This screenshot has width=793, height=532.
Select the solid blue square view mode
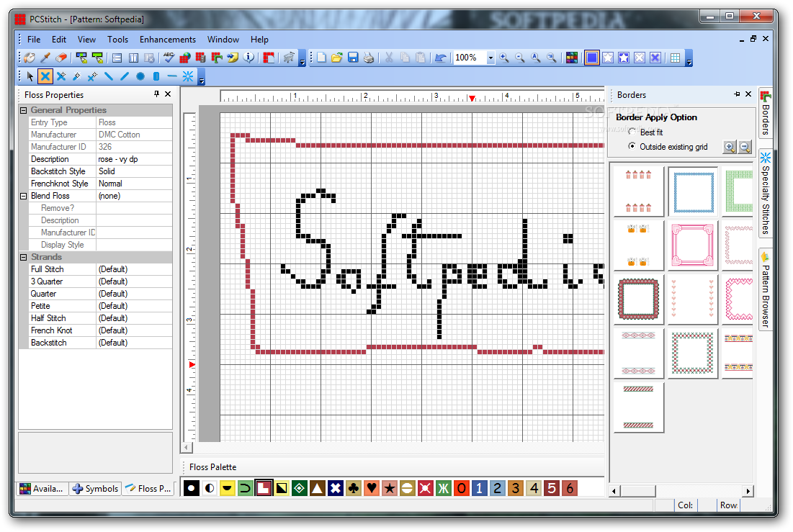tap(592, 58)
